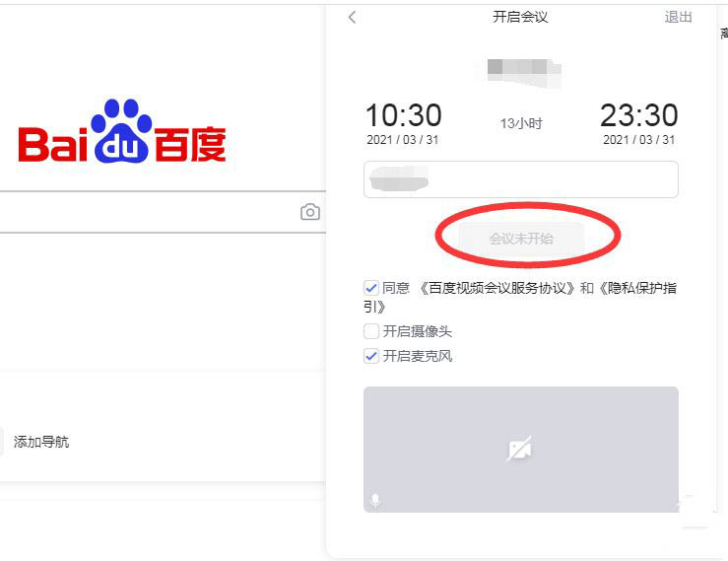Viewport: 728px width, 561px height.
Task: Click the 13小时 duration label
Action: tap(521, 123)
